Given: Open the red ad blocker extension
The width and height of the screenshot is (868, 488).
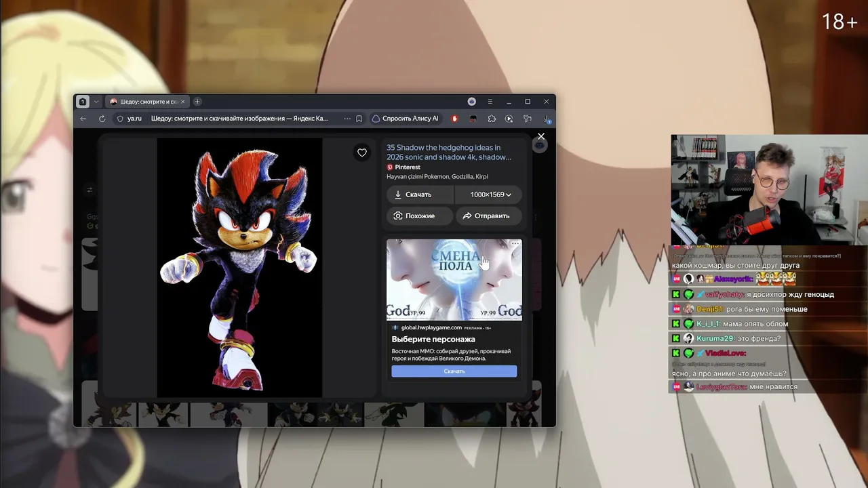Looking at the screenshot, I should coord(455,119).
